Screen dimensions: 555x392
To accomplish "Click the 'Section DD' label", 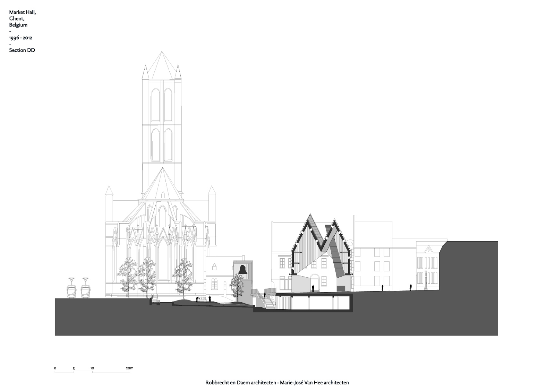I will point(22,50).
